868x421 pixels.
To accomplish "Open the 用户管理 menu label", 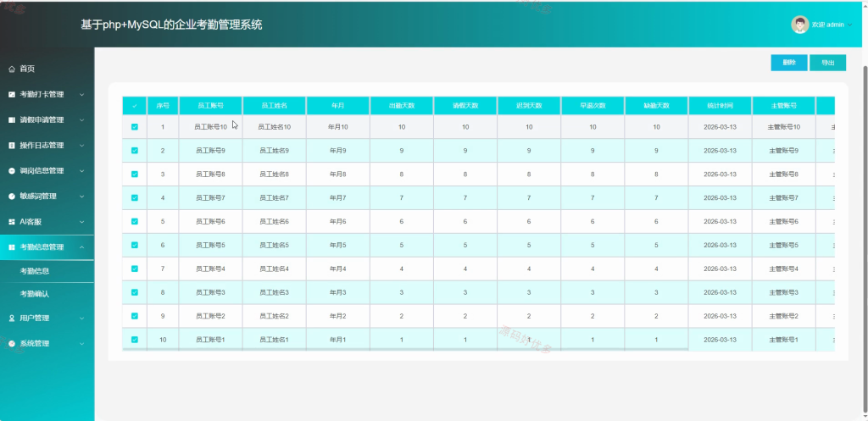I will [34, 319].
